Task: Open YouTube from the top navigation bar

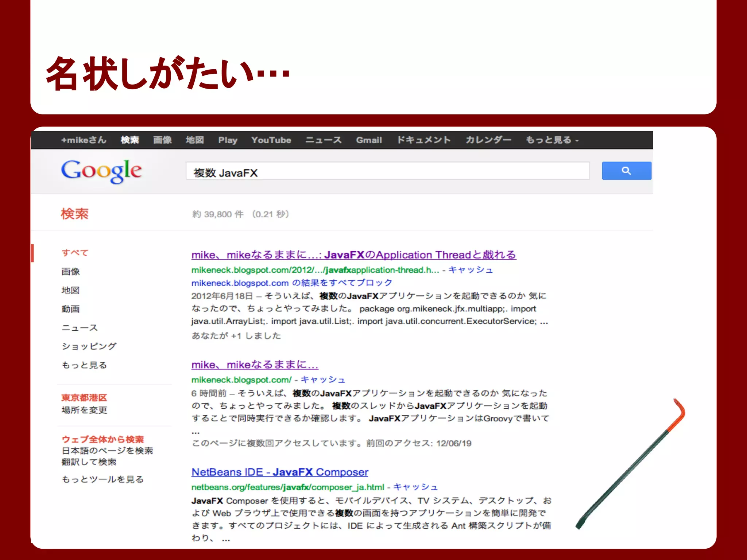Action: [271, 140]
